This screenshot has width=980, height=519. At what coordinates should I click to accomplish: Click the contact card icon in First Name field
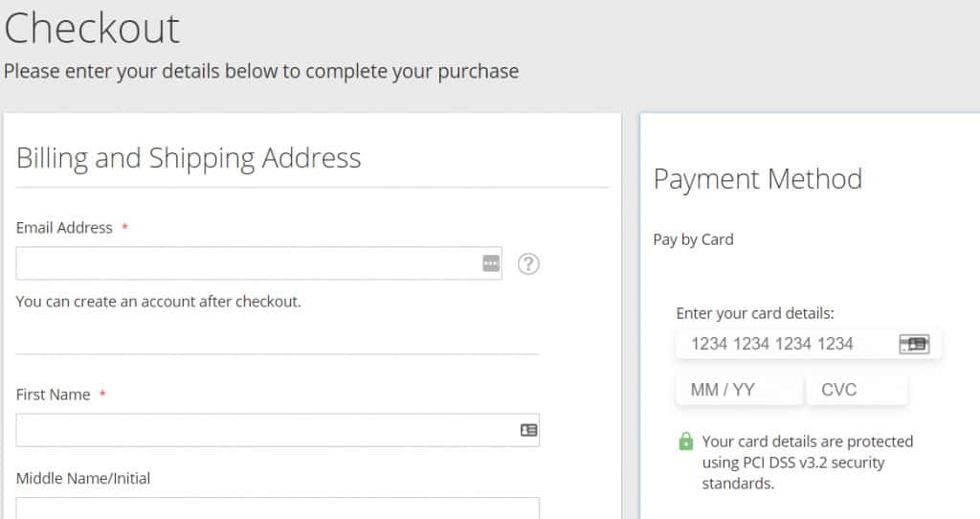(x=528, y=430)
